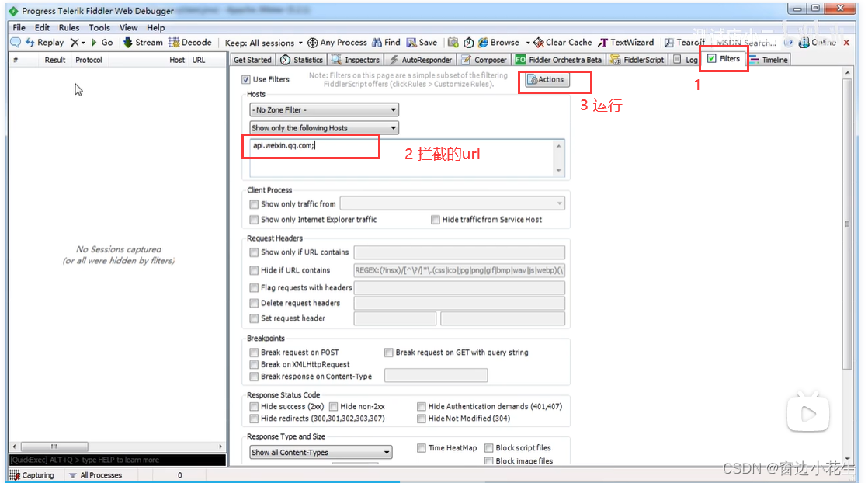Switch to the AutoResponder tab
This screenshot has width=868, height=483.
[421, 60]
